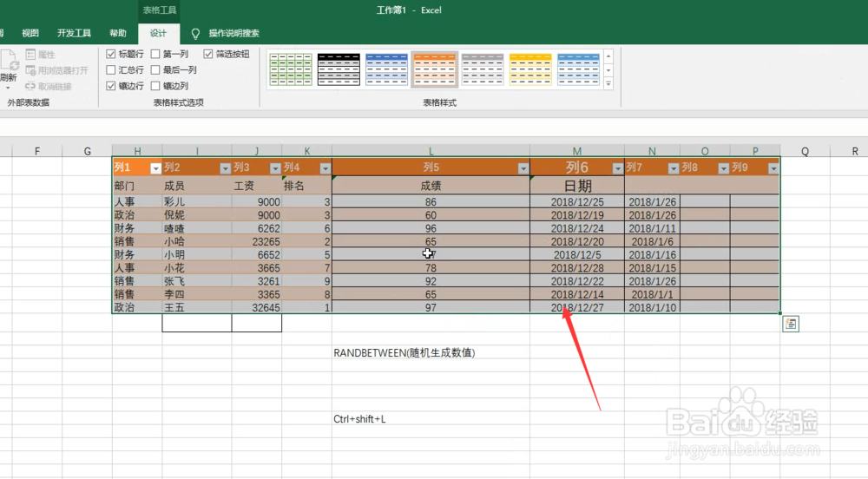Click cell with date 2018/1/10

tap(652, 307)
